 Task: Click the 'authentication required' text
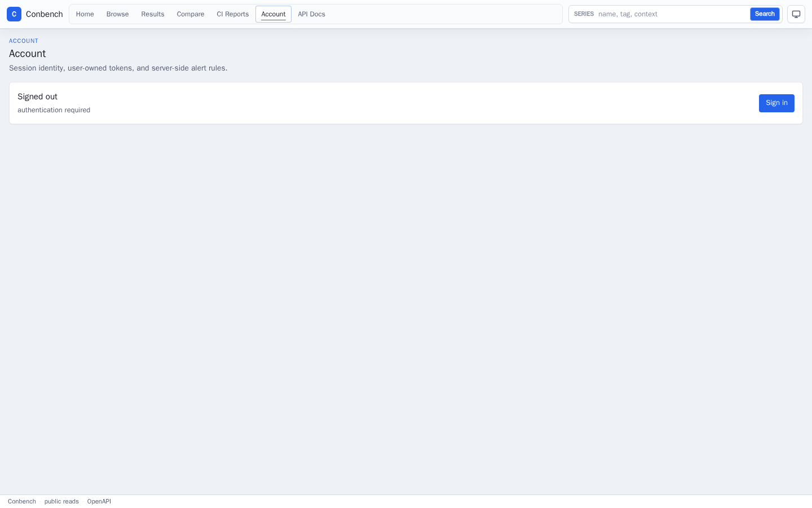pyautogui.click(x=54, y=110)
